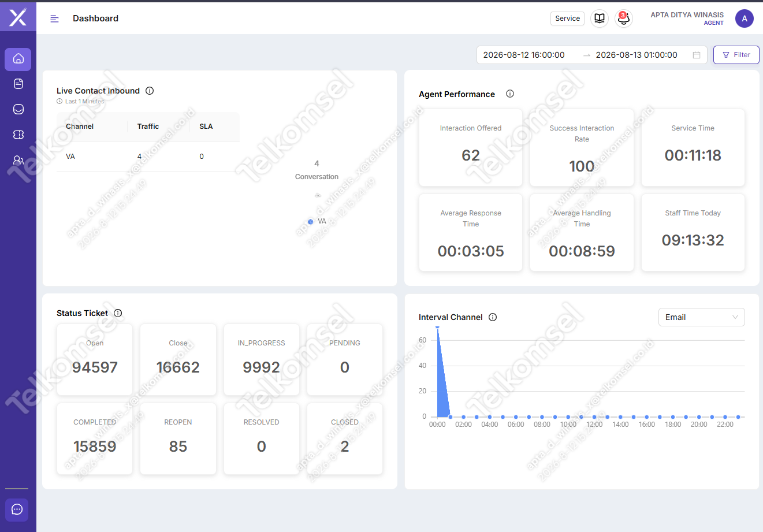Click the 12:00 data point on chart

[594, 416]
